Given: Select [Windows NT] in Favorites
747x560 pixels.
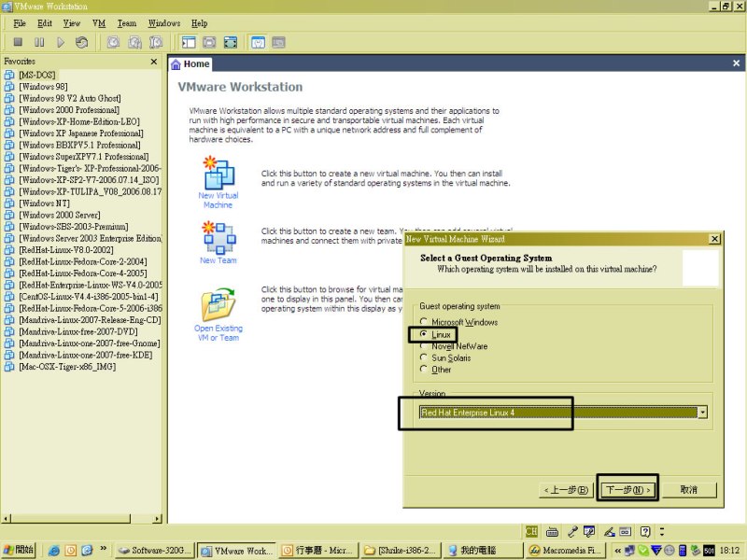Looking at the screenshot, I should [44, 203].
